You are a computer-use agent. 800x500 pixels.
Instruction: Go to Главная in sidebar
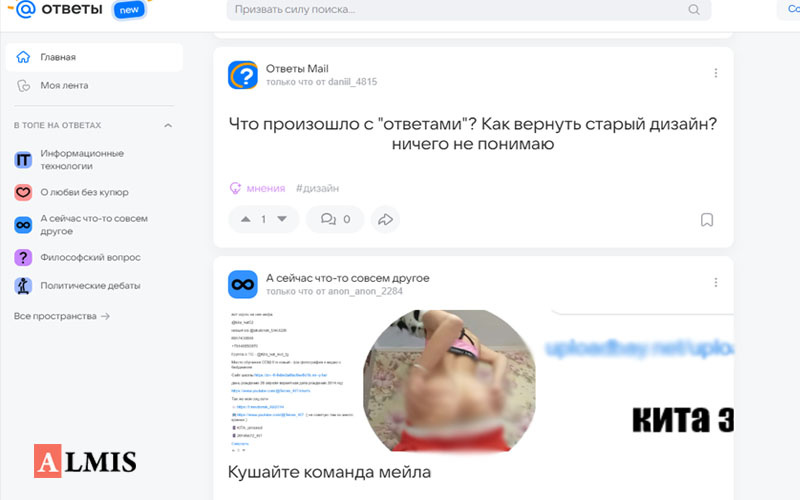(94, 57)
